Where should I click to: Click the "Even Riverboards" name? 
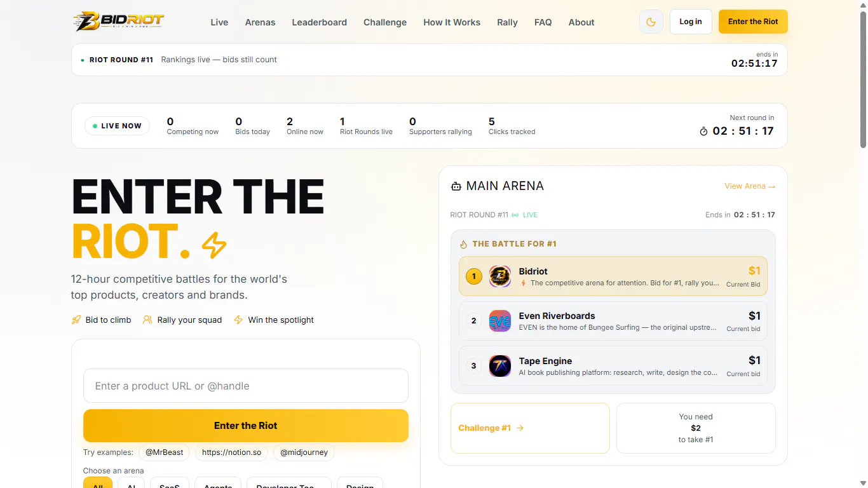tap(557, 316)
